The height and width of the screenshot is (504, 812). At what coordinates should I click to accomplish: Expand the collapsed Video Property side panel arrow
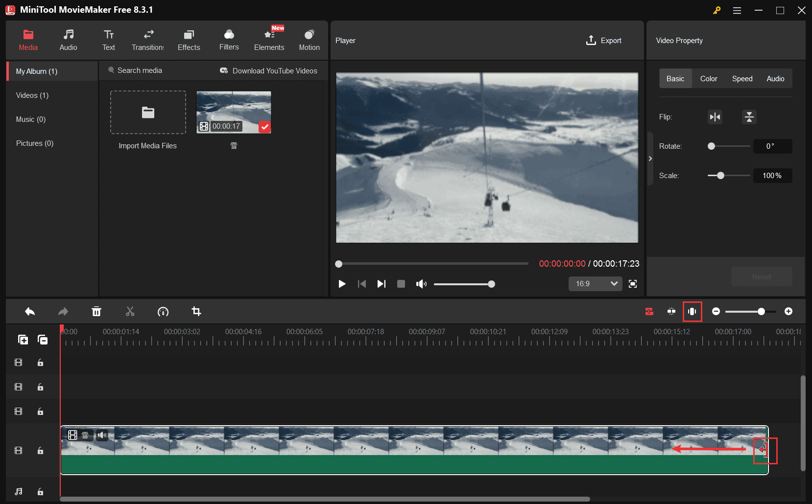[x=650, y=158]
